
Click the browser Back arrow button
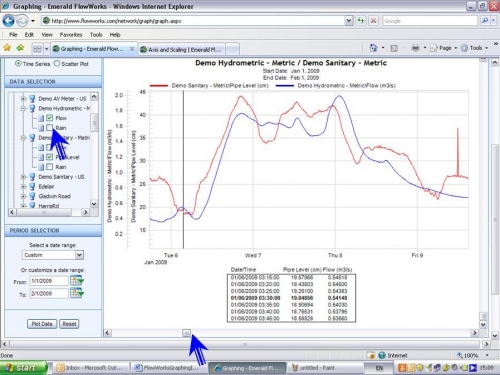(x=9, y=21)
